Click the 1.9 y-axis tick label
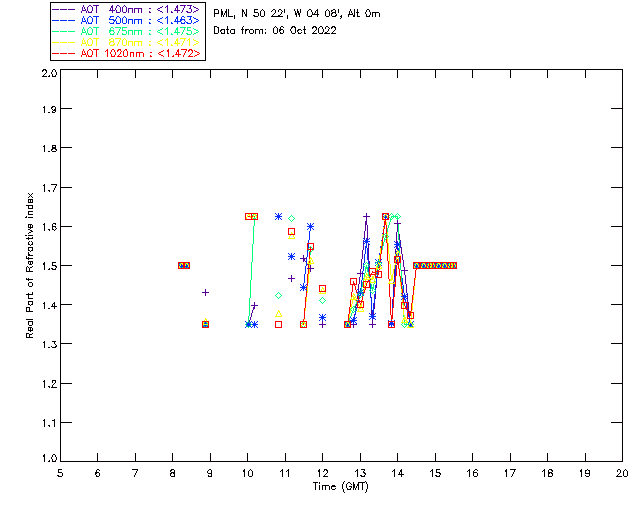The image size is (640, 512). 49,109
